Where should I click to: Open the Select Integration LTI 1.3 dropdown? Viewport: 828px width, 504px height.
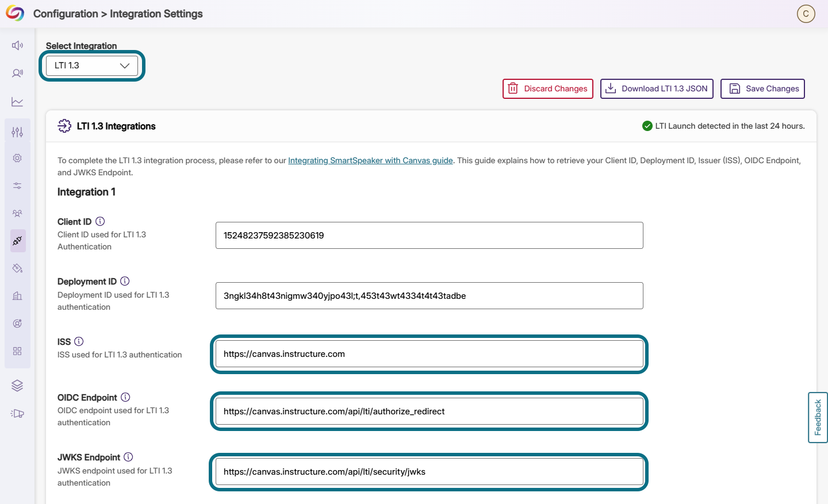coord(92,66)
